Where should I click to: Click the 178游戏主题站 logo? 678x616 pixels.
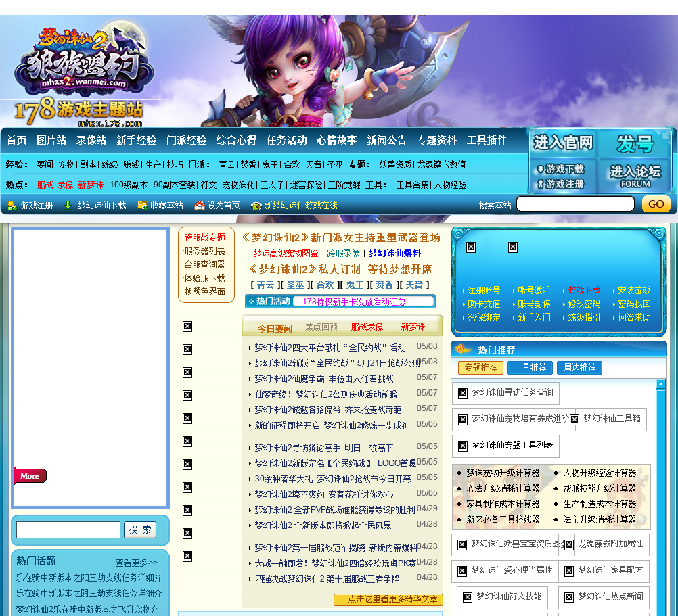point(78,112)
